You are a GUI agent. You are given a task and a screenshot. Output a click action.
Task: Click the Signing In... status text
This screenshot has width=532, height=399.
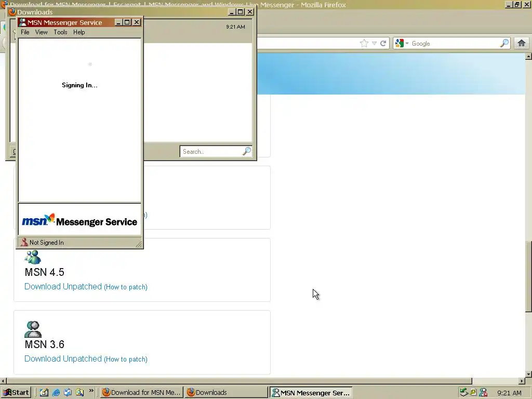pyautogui.click(x=79, y=85)
